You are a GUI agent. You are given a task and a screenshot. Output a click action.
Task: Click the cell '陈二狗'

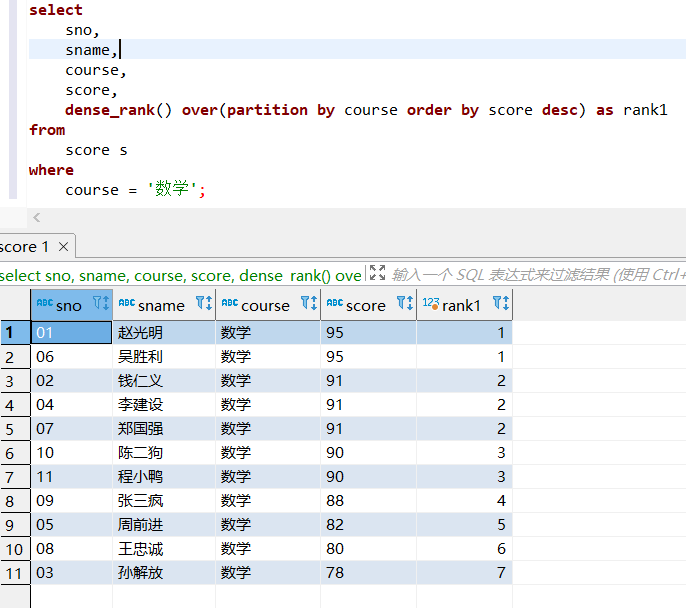coord(164,453)
